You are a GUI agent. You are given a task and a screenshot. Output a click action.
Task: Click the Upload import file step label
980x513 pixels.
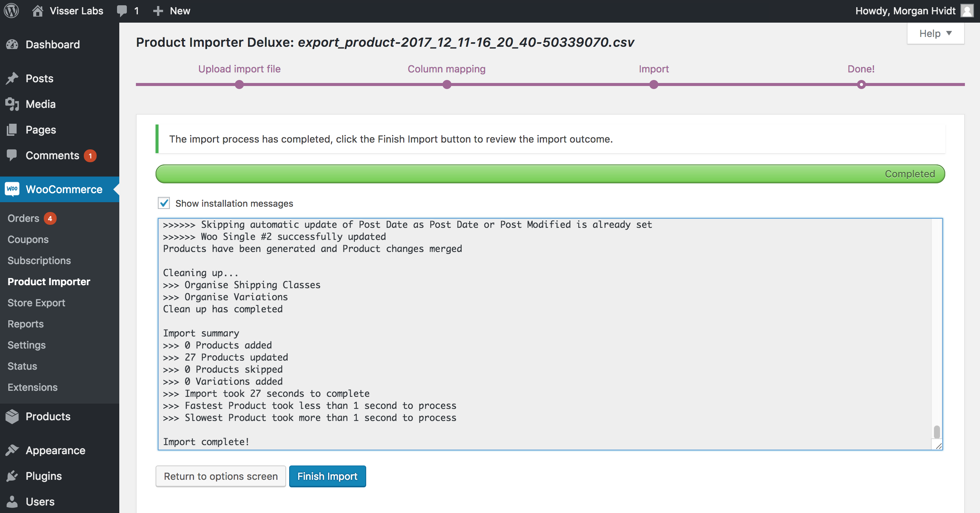(x=239, y=69)
